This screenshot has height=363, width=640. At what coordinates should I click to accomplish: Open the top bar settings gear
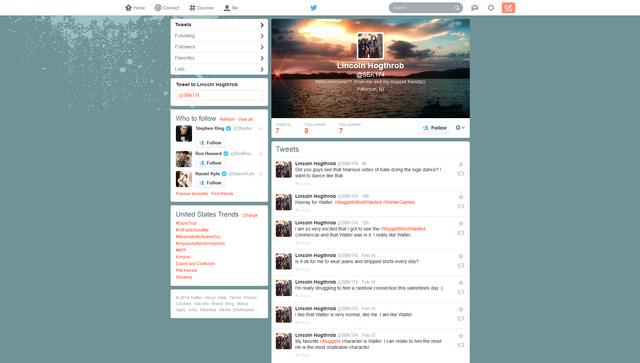[x=491, y=8]
